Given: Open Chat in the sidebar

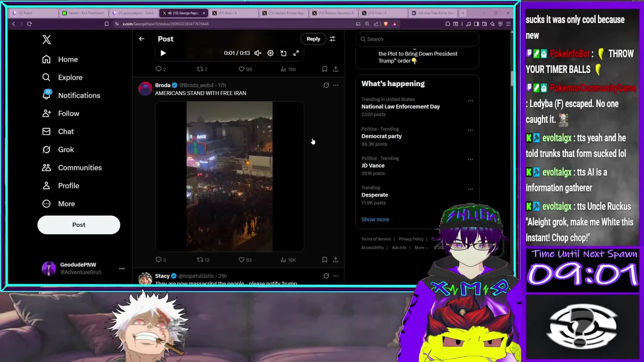Looking at the screenshot, I should coord(58,132).
